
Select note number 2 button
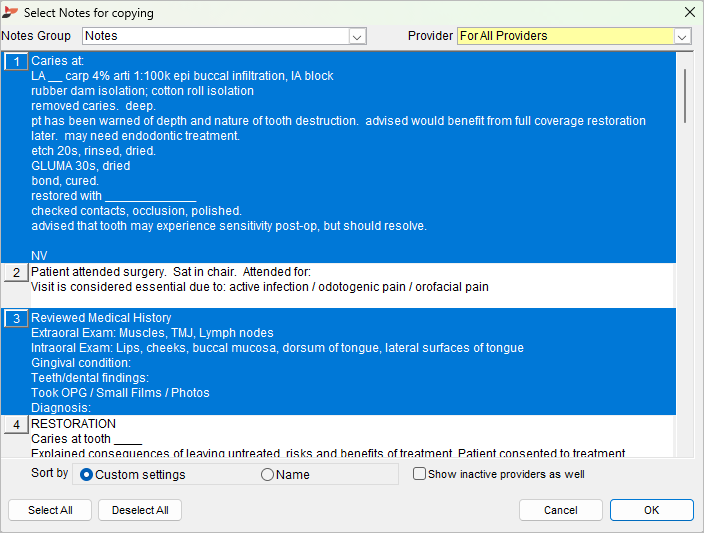(x=16, y=273)
